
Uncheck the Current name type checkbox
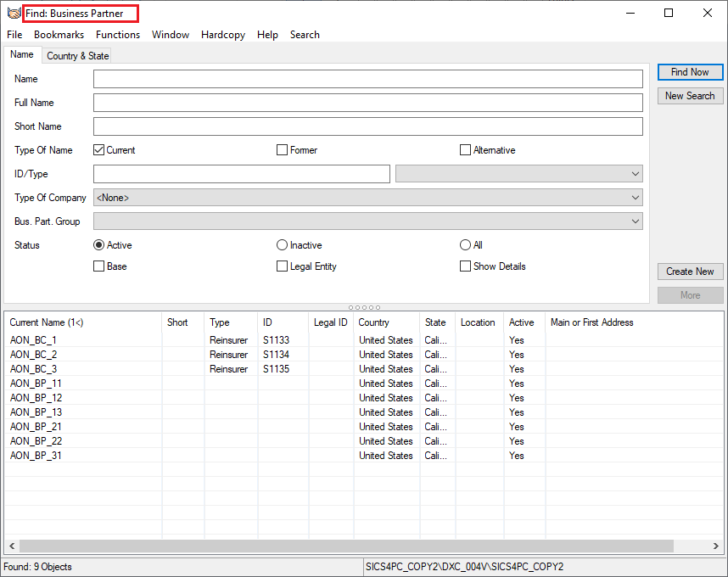coord(99,150)
